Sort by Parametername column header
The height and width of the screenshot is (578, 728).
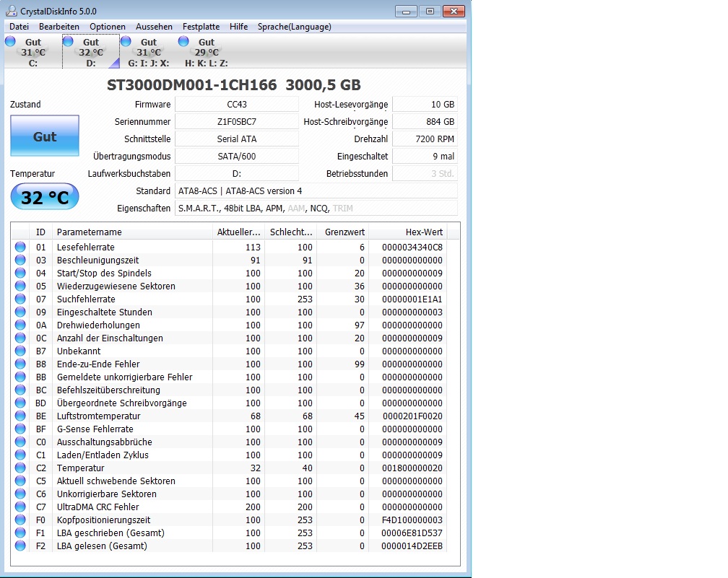132,232
